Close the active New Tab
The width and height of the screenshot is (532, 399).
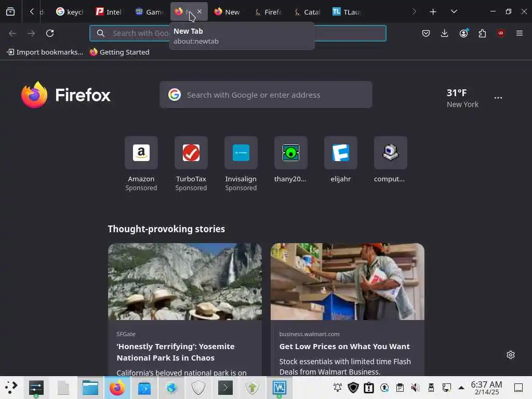[199, 11]
